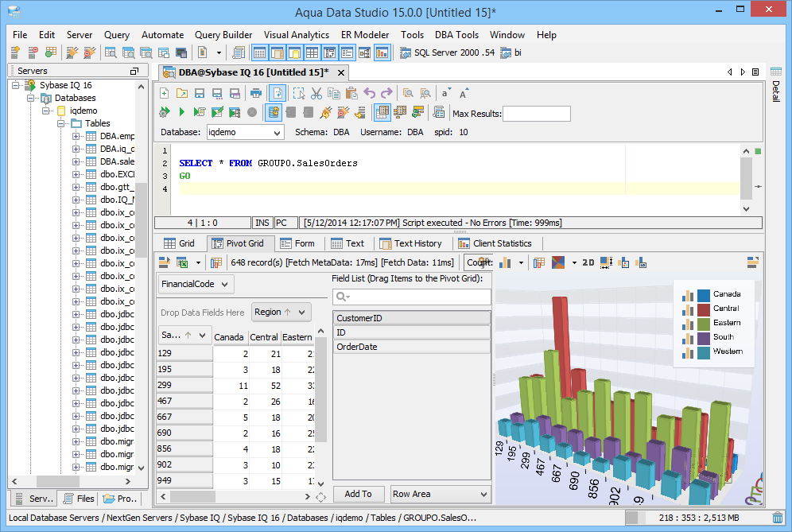The height and width of the screenshot is (532, 792).
Task: Switch to the Client Statistics tab
Action: [x=495, y=243]
